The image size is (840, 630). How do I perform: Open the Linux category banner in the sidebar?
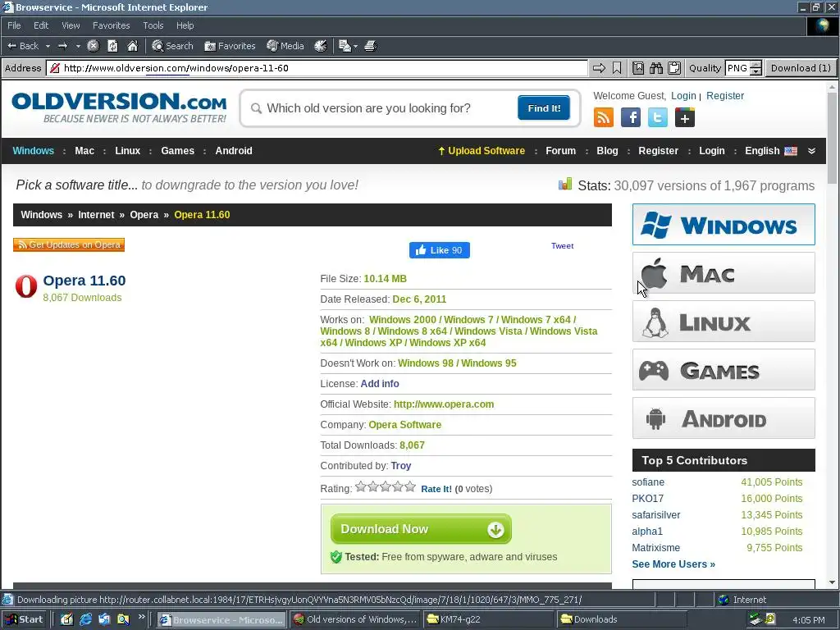coord(724,322)
